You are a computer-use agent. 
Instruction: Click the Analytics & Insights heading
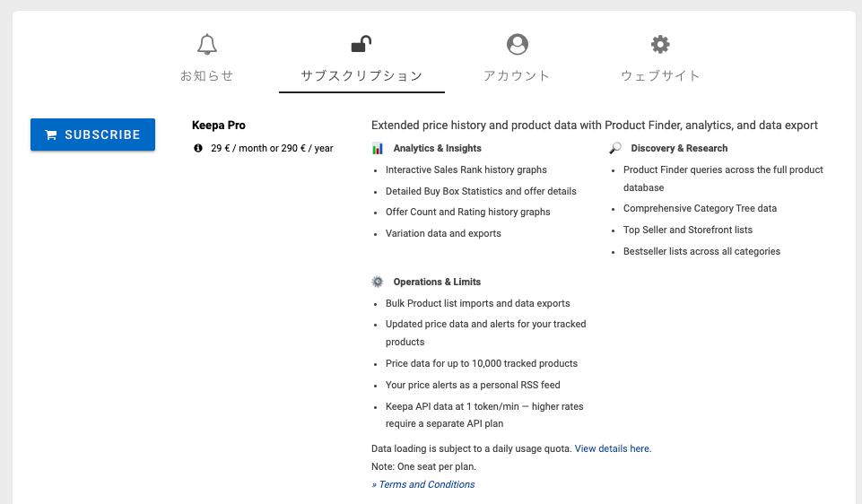tap(438, 148)
